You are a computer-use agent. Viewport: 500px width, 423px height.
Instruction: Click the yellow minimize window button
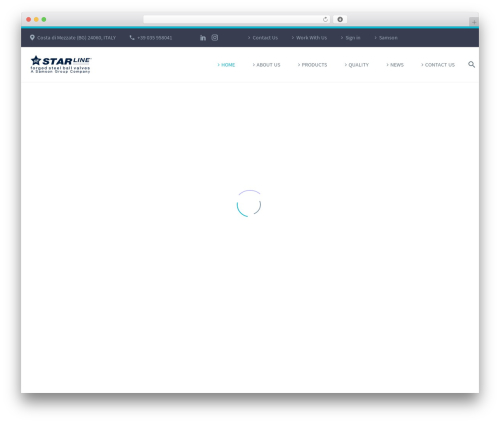tap(36, 19)
